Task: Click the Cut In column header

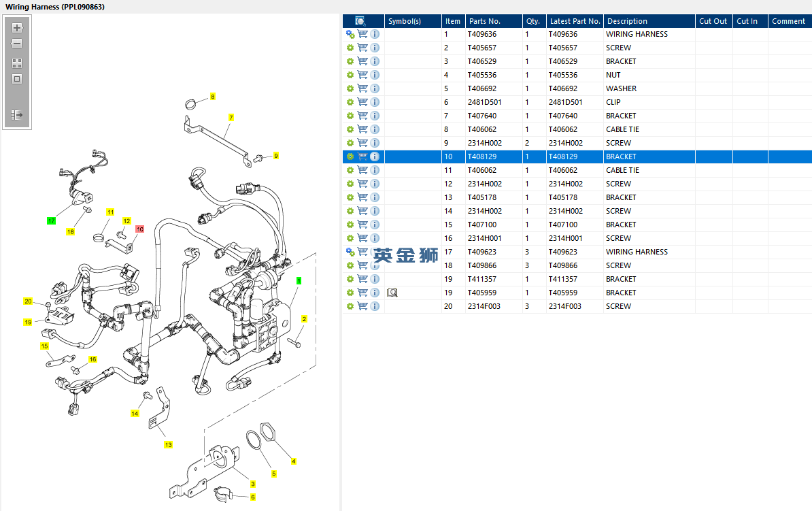Action: [x=750, y=21]
